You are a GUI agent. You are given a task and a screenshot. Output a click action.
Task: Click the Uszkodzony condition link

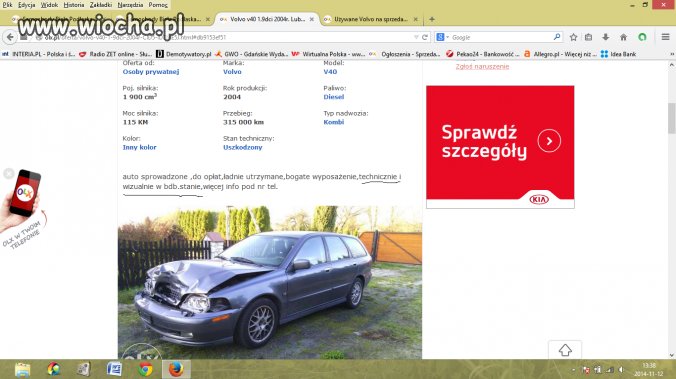pyautogui.click(x=243, y=147)
